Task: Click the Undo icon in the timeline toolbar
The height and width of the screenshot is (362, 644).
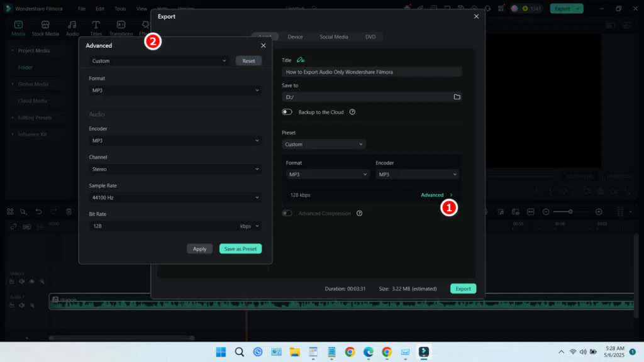Action: point(38,212)
